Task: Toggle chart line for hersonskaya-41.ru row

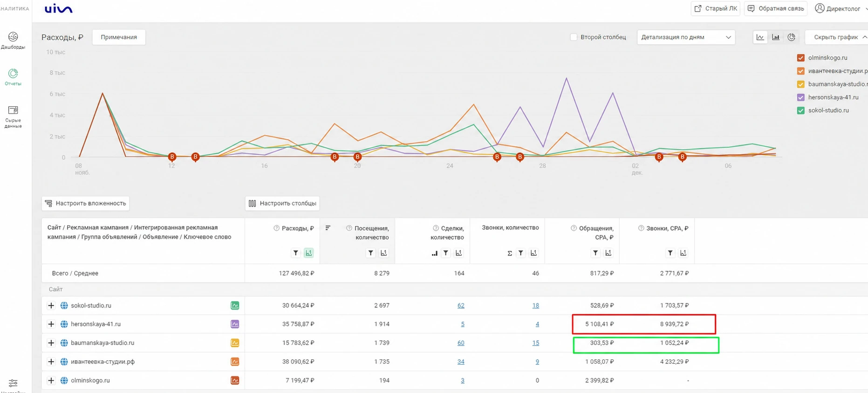Action: [x=235, y=324]
